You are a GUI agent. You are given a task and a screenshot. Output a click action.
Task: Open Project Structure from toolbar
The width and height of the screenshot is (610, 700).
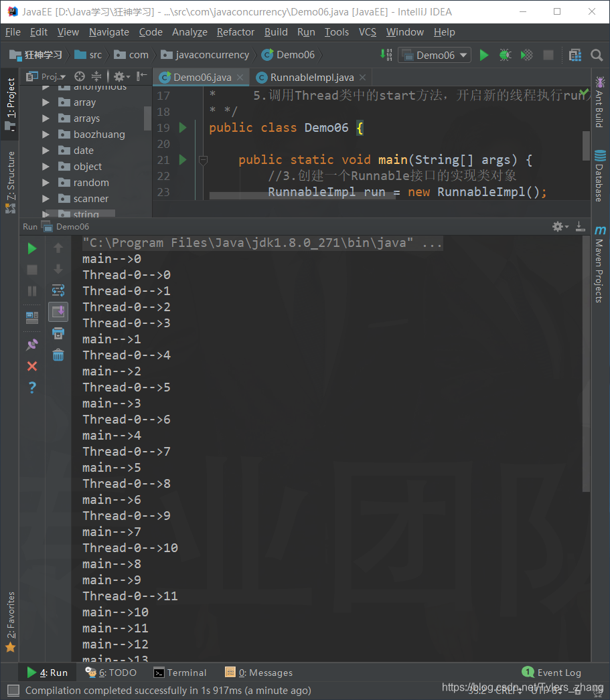tap(575, 55)
